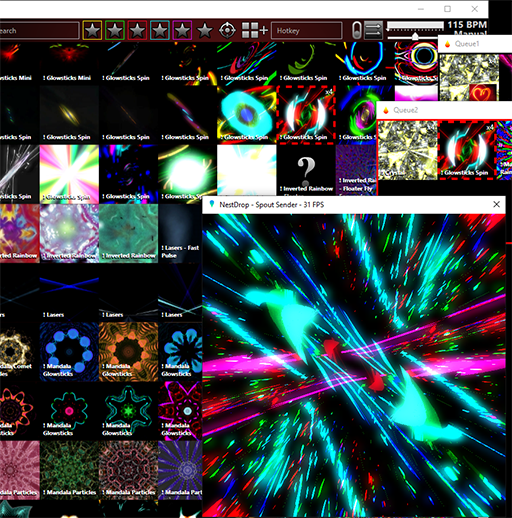This screenshot has width=512, height=518.
Task: Select pink-centered teal flower Mandala Glowsticks preset
Action: tap(69, 411)
